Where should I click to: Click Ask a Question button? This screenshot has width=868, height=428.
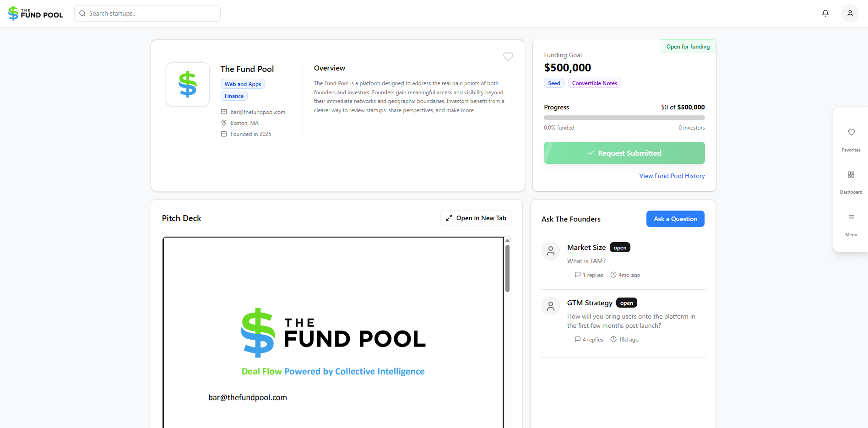tap(675, 219)
